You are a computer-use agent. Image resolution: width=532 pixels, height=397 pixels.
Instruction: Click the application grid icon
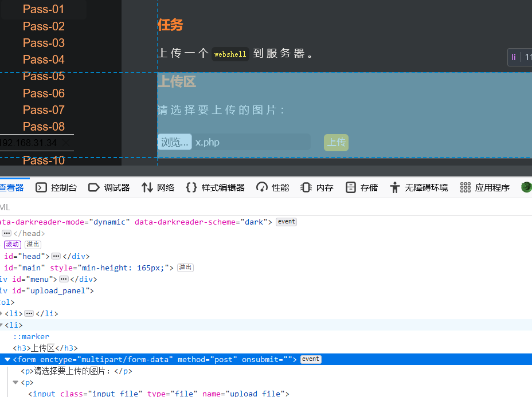click(465, 187)
